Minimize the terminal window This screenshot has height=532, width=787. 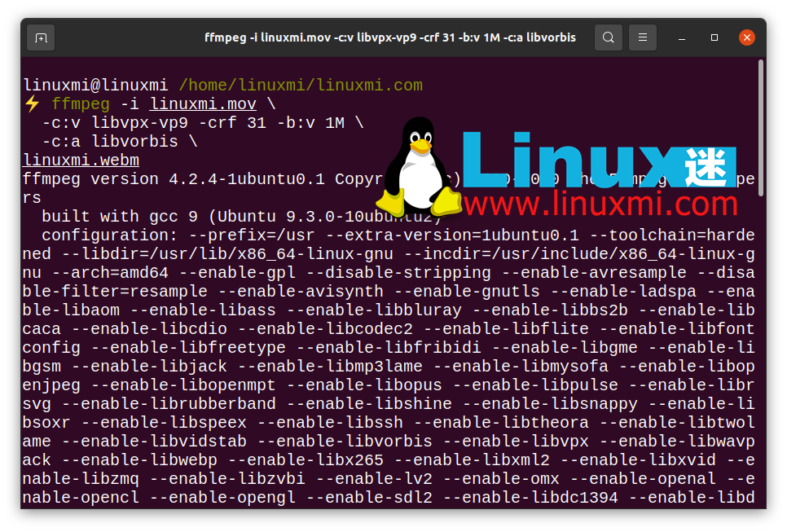coord(682,37)
